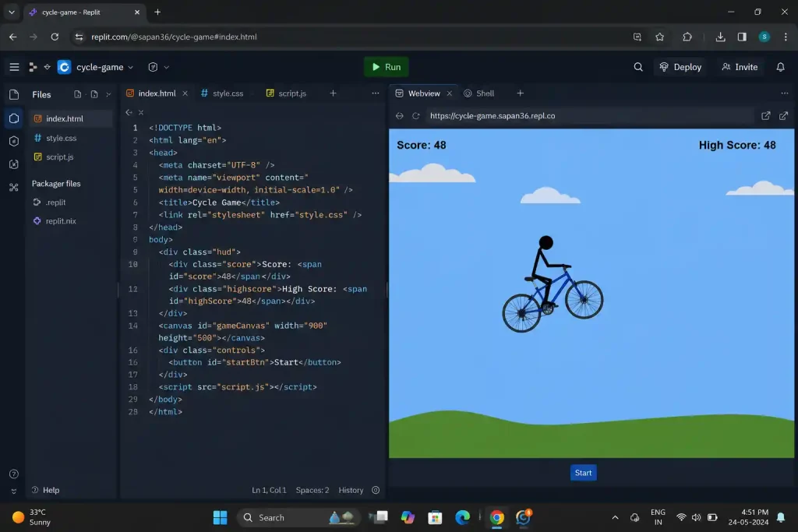Click the question-mark help sidebar icon
This screenshot has height=532, width=798.
coord(14,474)
